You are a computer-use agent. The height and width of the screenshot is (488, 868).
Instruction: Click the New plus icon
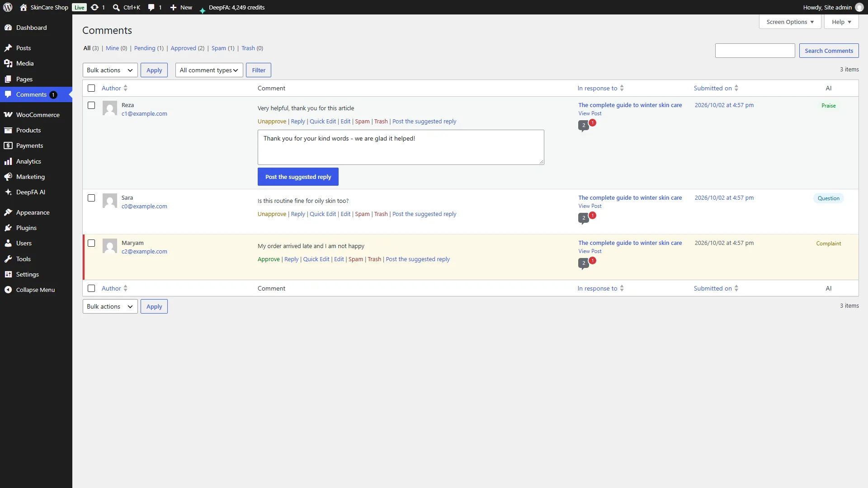click(173, 7)
